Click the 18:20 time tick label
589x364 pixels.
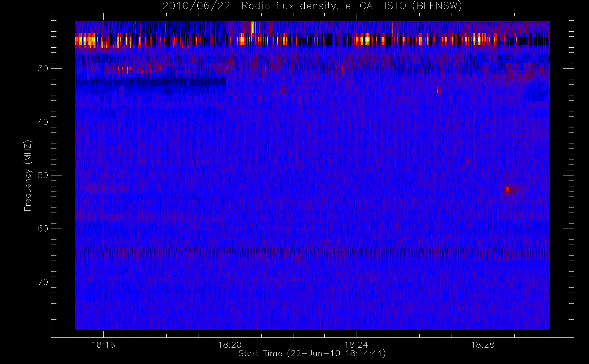point(230,345)
